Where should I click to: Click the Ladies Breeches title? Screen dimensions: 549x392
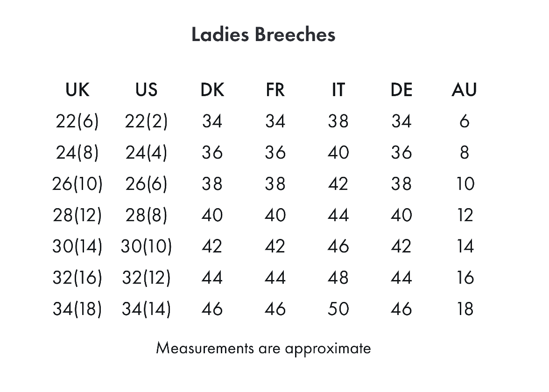[x=263, y=35]
